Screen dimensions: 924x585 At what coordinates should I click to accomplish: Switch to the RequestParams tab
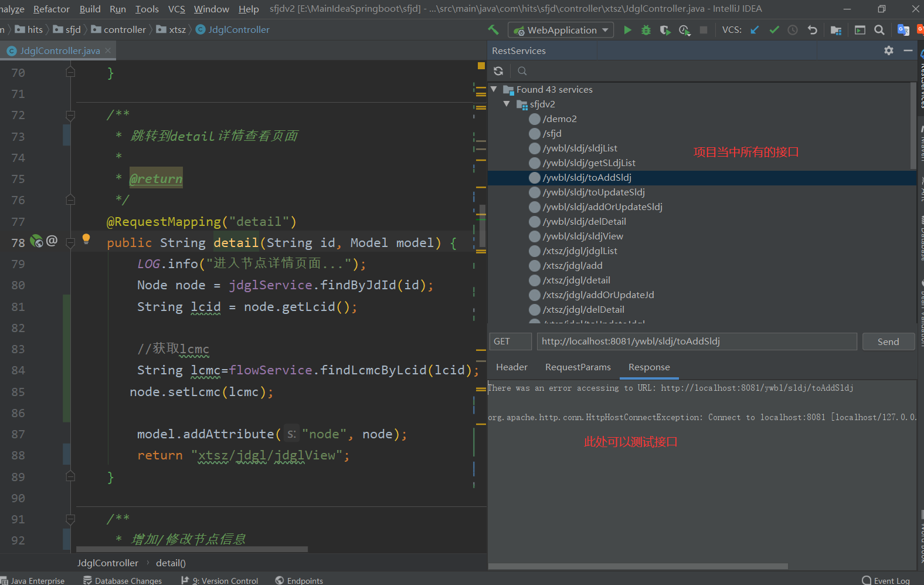pos(578,367)
